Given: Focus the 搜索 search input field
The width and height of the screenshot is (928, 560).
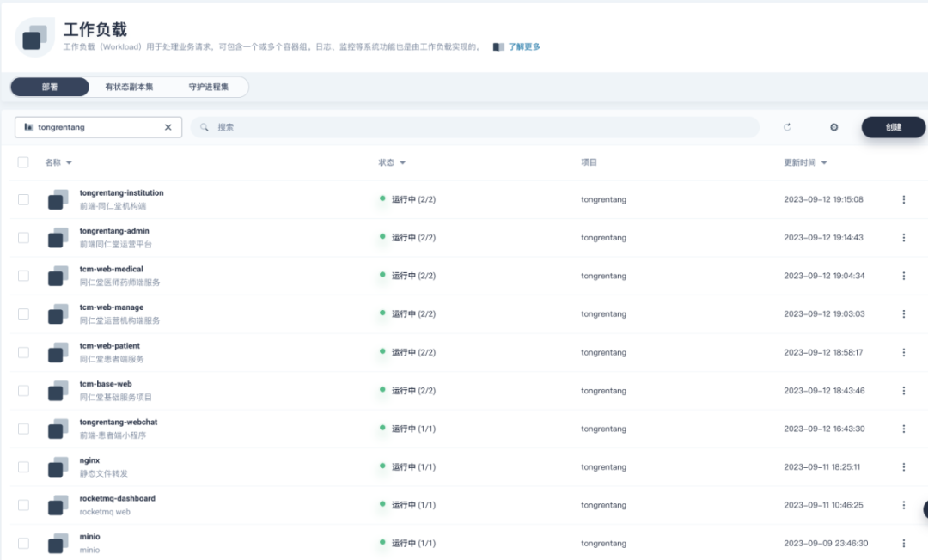Looking at the screenshot, I should click(x=474, y=127).
